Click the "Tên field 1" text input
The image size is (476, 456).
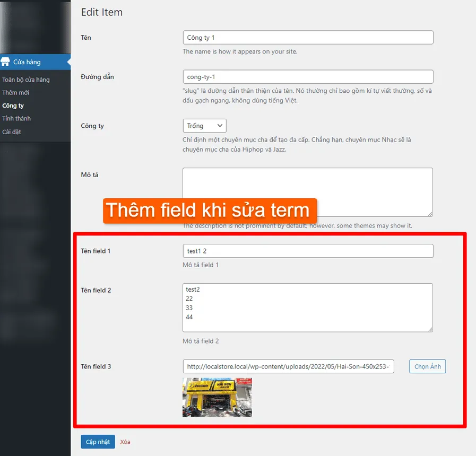click(308, 250)
